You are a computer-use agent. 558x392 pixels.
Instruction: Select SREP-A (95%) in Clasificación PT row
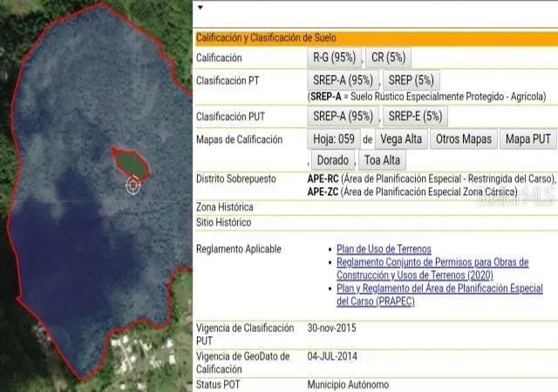[x=343, y=80]
